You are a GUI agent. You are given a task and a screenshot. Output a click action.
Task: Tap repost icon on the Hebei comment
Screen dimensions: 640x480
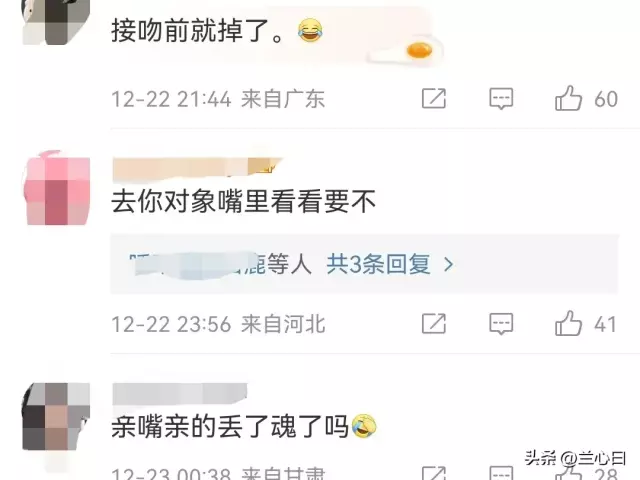coord(433,324)
